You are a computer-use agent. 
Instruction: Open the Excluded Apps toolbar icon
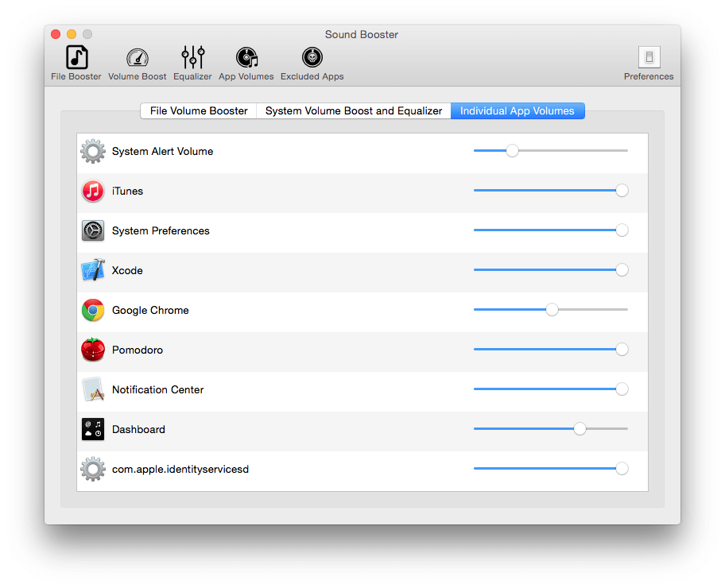click(312, 57)
